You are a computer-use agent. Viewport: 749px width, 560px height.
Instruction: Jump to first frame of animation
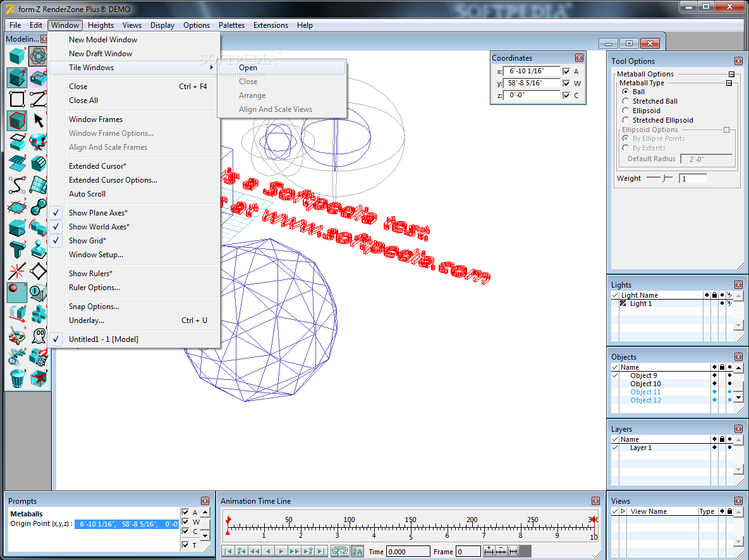(x=228, y=551)
